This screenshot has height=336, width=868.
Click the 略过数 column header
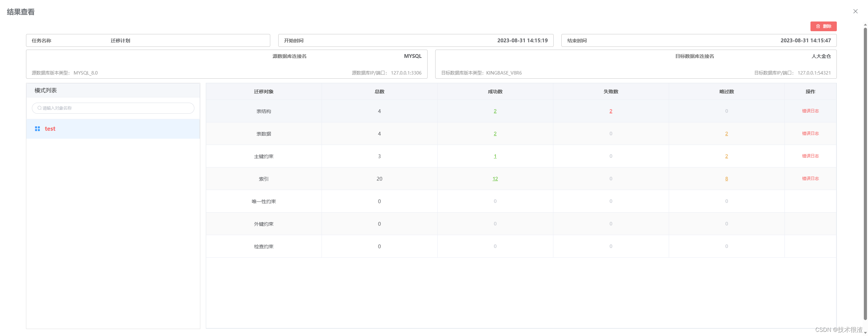727,92
